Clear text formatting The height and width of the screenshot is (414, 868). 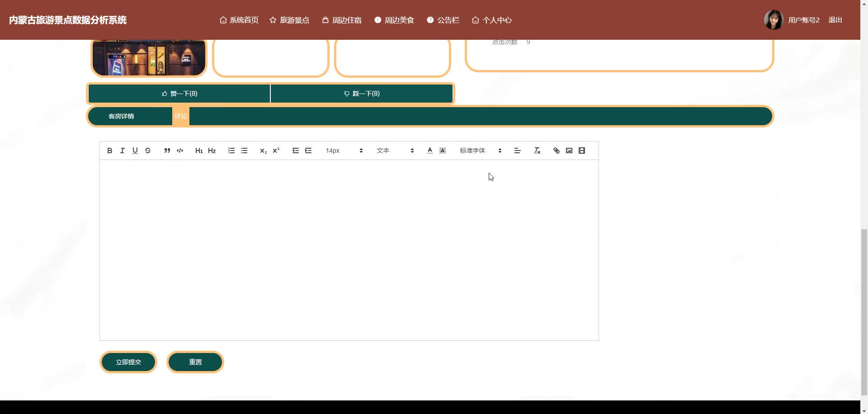tap(537, 151)
